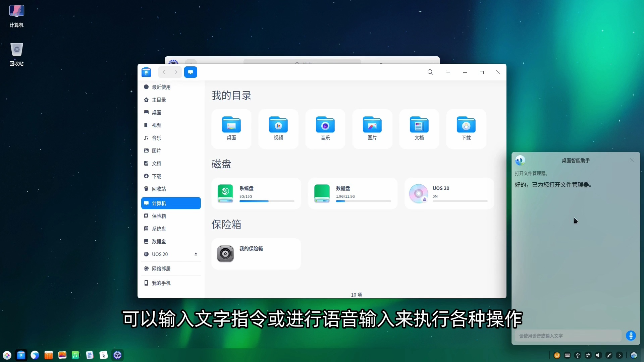Open the 桌面 folder in 我的目录

[x=231, y=129]
